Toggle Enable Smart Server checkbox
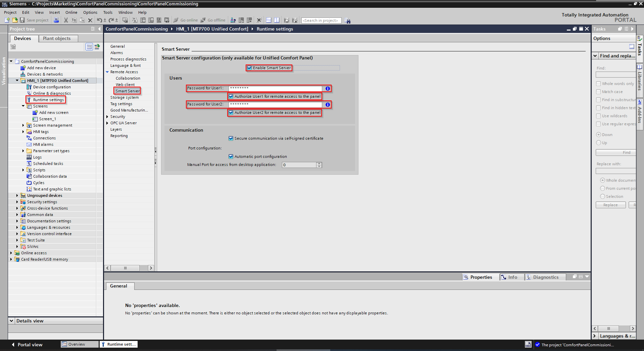 pos(249,68)
